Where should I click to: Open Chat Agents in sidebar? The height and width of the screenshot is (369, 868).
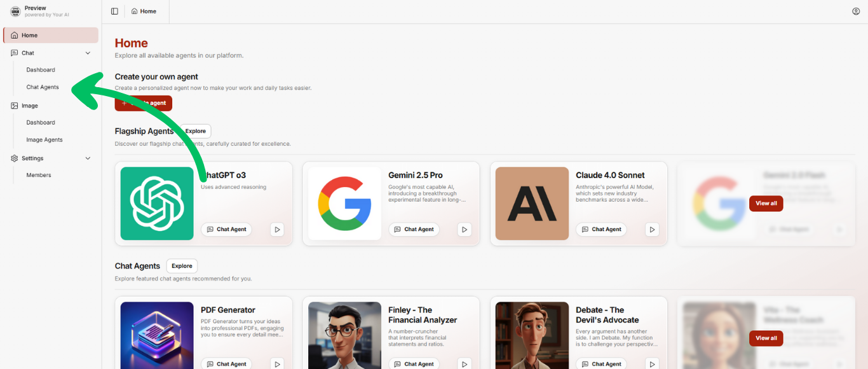[43, 87]
